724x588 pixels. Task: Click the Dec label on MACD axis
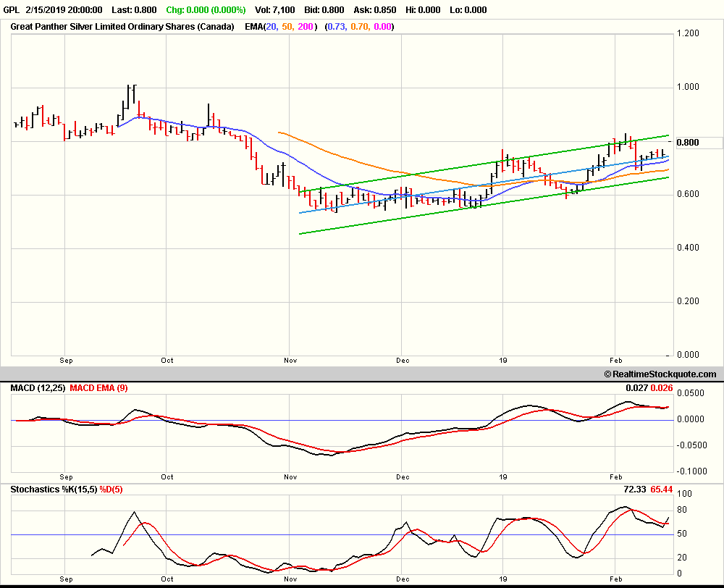click(x=403, y=476)
